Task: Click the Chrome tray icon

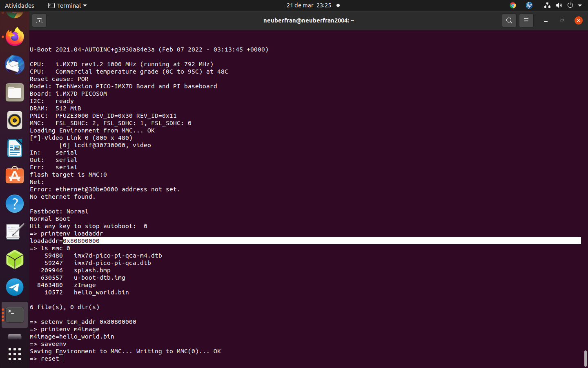Action: [513, 5]
